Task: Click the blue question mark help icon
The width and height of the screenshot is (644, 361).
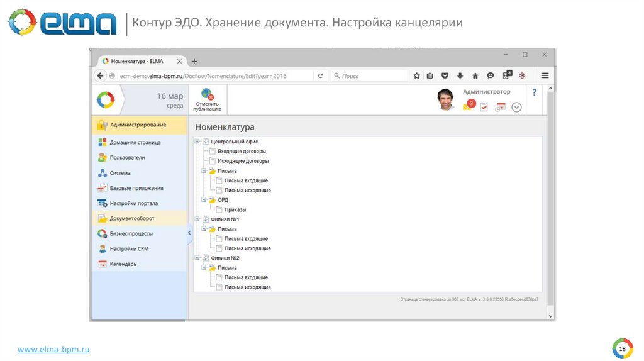Action: click(535, 92)
